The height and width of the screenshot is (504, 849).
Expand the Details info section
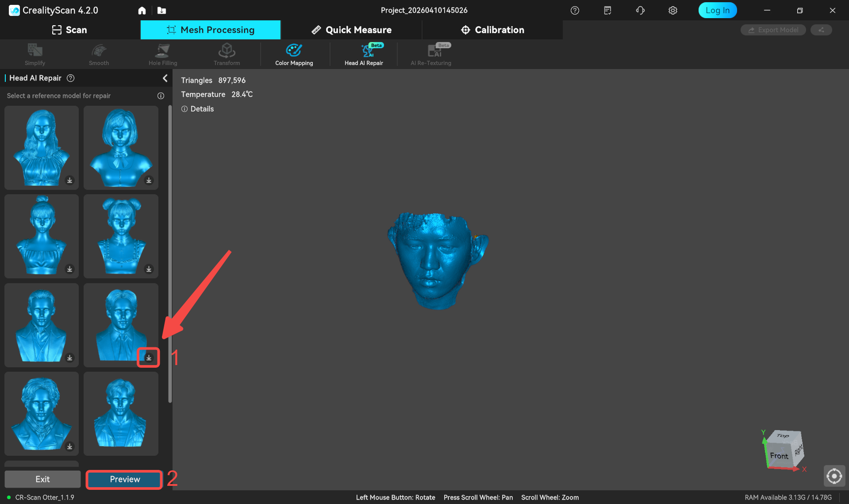tap(198, 109)
